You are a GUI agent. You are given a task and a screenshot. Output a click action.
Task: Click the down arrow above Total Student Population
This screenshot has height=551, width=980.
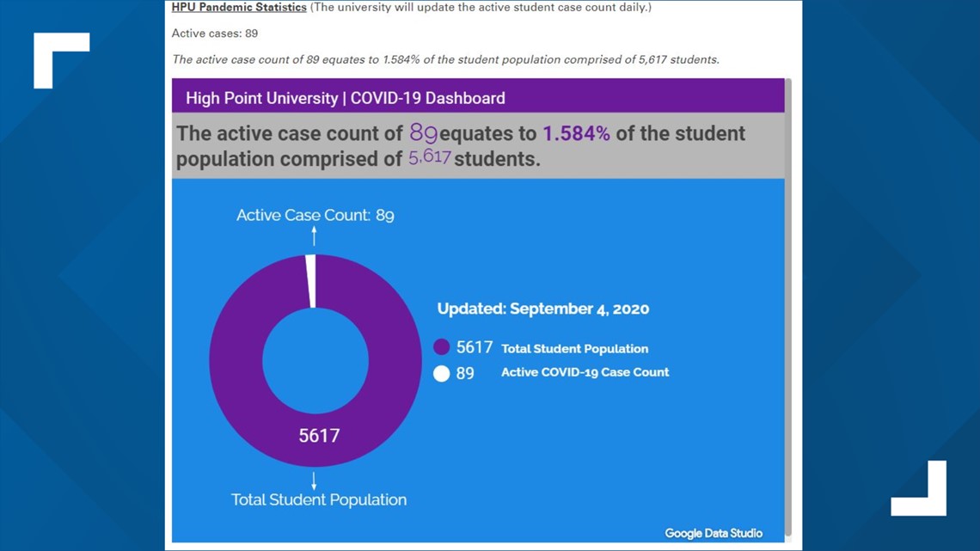314,481
